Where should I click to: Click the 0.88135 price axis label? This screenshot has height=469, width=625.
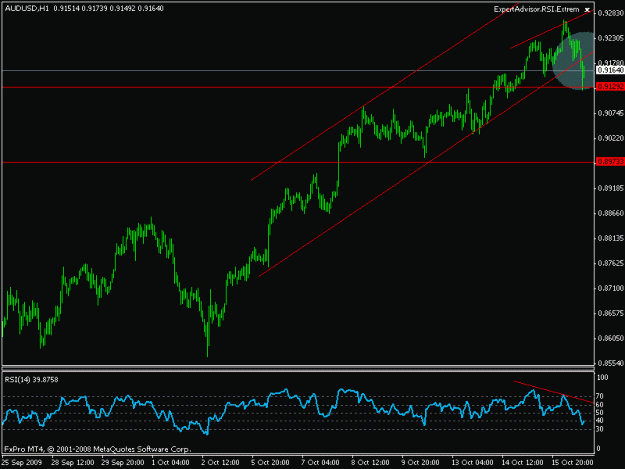click(x=610, y=238)
